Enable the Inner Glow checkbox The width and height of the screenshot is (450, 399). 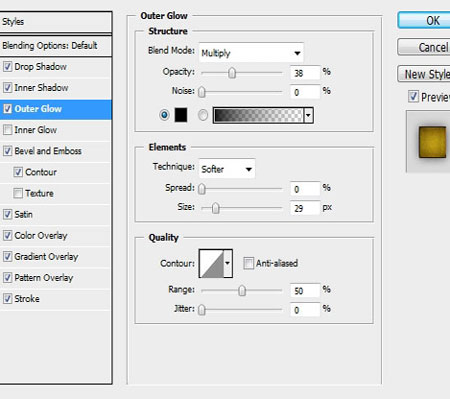pos(7,130)
